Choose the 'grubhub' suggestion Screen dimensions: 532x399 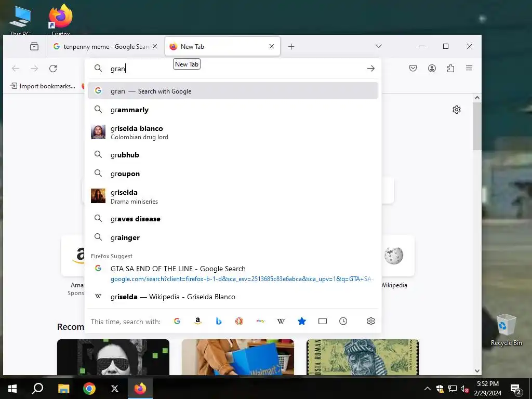point(233,155)
